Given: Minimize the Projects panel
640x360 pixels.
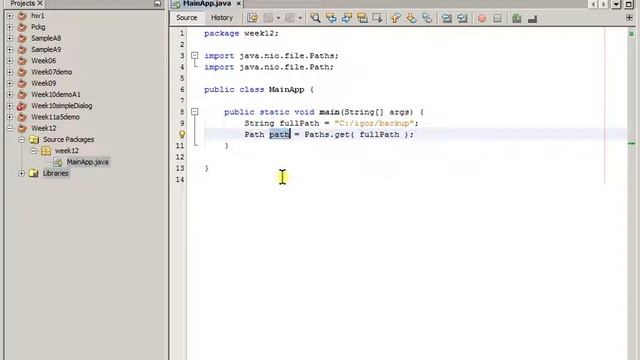Looking at the screenshot, I should (157, 3).
